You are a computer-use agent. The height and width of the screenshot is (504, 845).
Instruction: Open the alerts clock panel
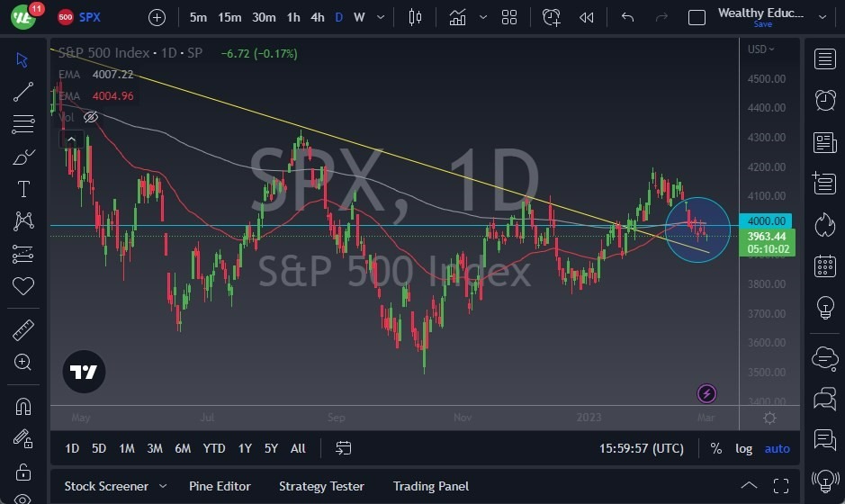(x=824, y=100)
